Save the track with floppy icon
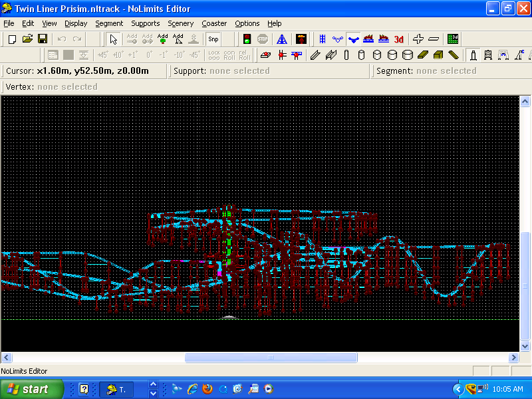Image resolution: width=532 pixels, height=399 pixels. coord(43,39)
